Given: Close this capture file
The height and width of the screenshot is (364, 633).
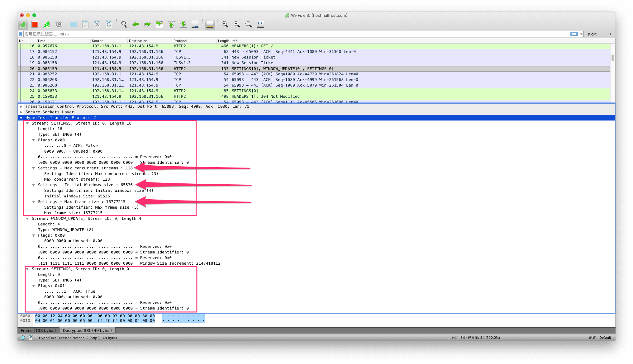Looking at the screenshot, I should [x=97, y=24].
